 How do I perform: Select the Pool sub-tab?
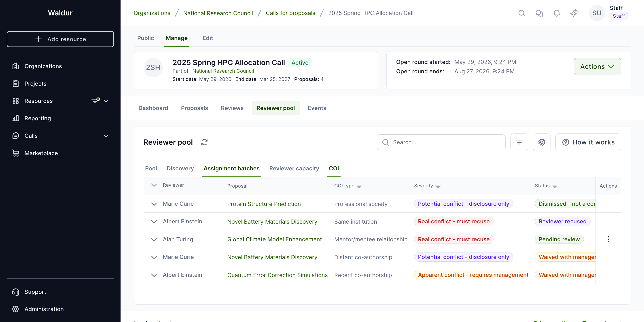click(151, 169)
